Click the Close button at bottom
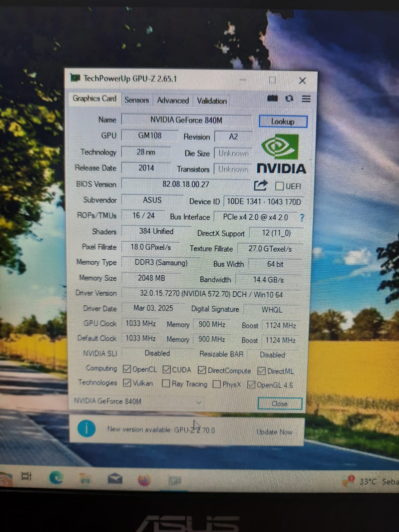Viewport: 399px width, 532px height. tap(280, 404)
